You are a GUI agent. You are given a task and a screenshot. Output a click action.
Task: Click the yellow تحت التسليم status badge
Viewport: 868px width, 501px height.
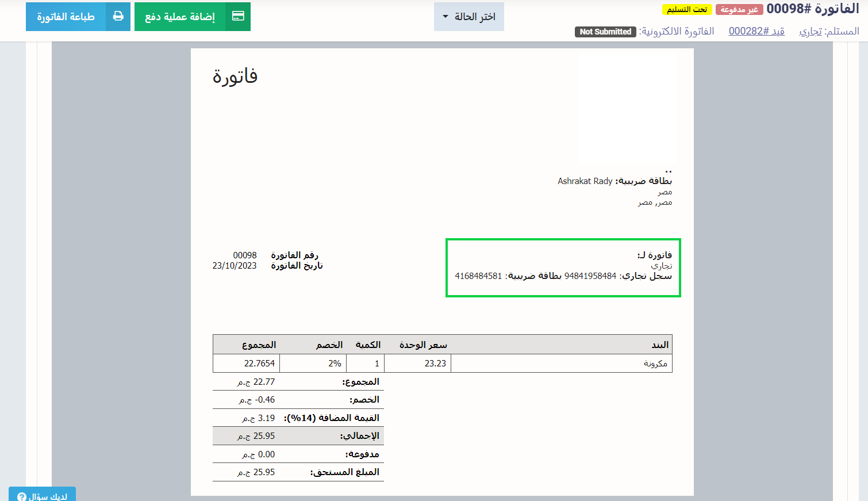click(687, 10)
